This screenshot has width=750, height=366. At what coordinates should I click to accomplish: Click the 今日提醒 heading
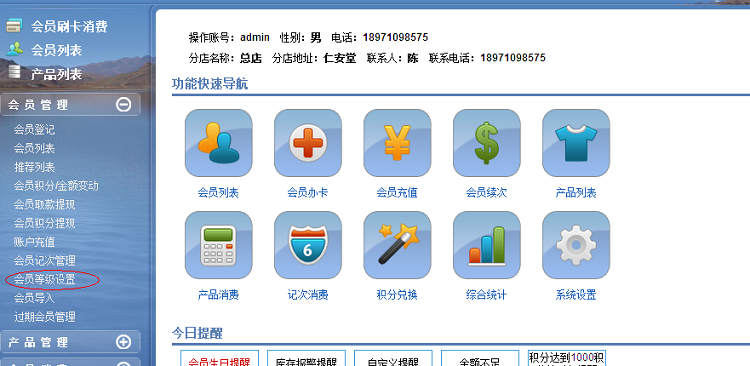[x=197, y=333]
